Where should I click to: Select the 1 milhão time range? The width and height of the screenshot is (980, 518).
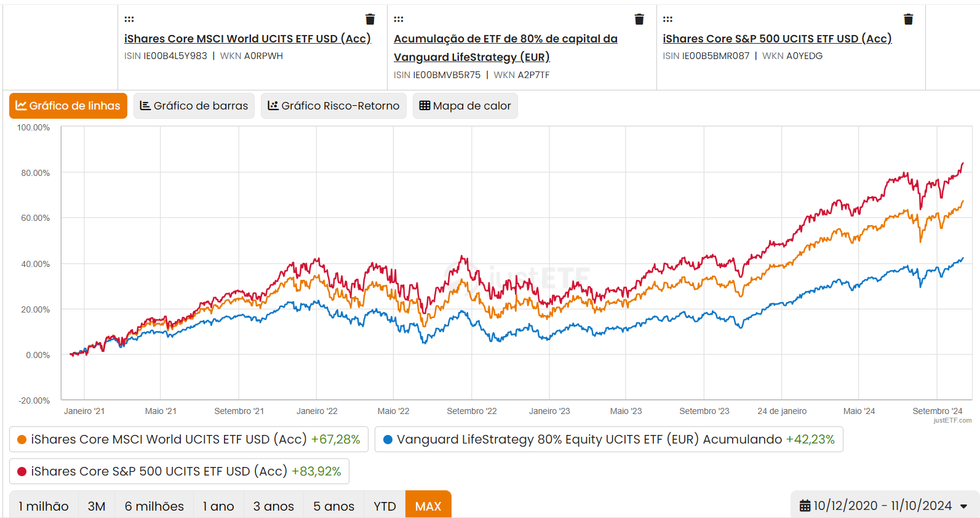tap(44, 506)
